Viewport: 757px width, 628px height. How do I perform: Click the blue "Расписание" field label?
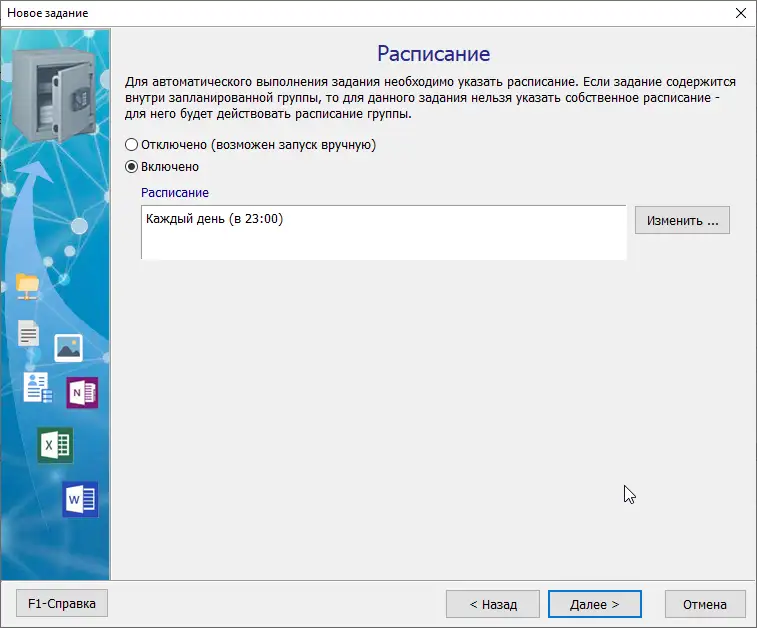tap(175, 193)
